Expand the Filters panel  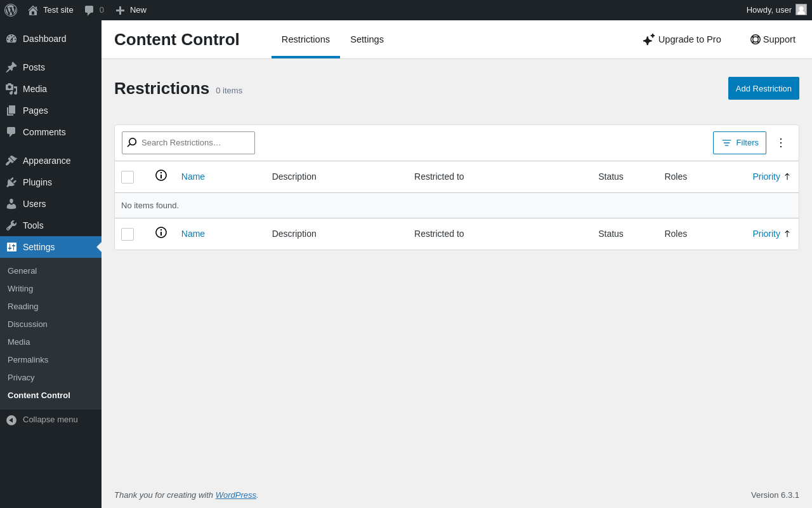740,143
